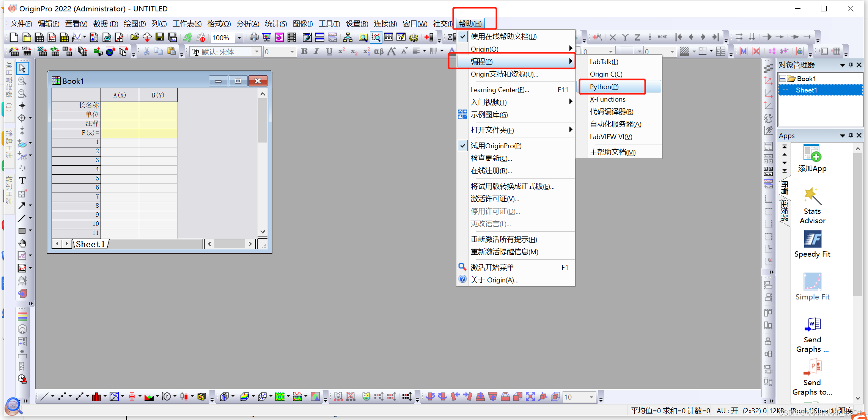Select Python(P) from the submenu
The width and height of the screenshot is (868, 420).
(x=619, y=87)
